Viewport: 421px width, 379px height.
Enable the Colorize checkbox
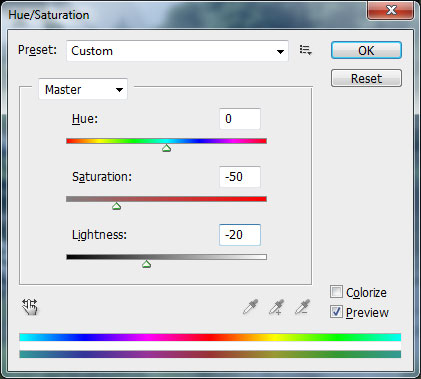336,292
